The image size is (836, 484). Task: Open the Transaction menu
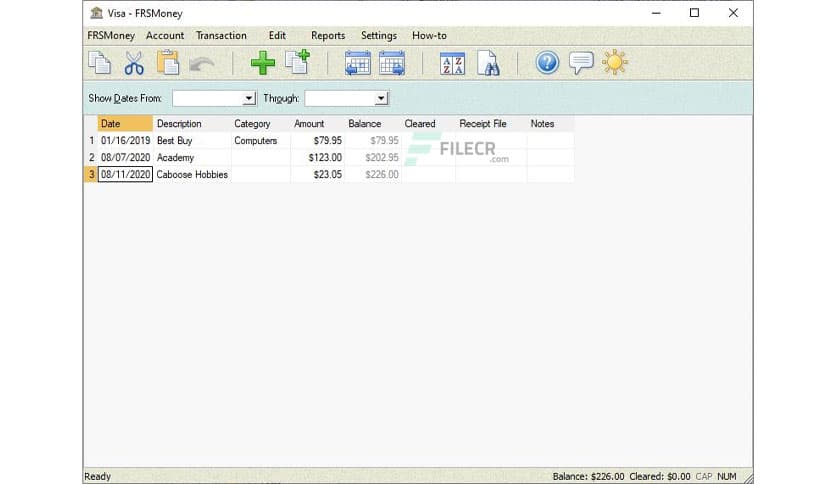221,36
